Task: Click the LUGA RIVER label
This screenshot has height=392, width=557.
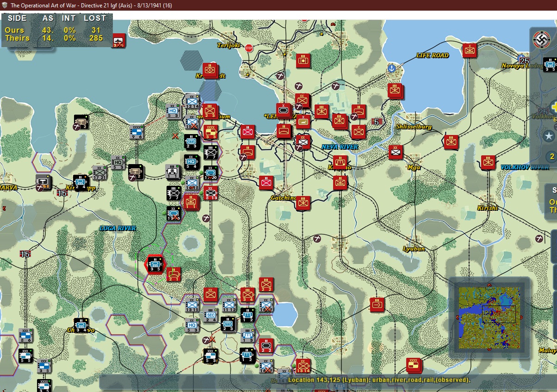Action: pyautogui.click(x=118, y=228)
